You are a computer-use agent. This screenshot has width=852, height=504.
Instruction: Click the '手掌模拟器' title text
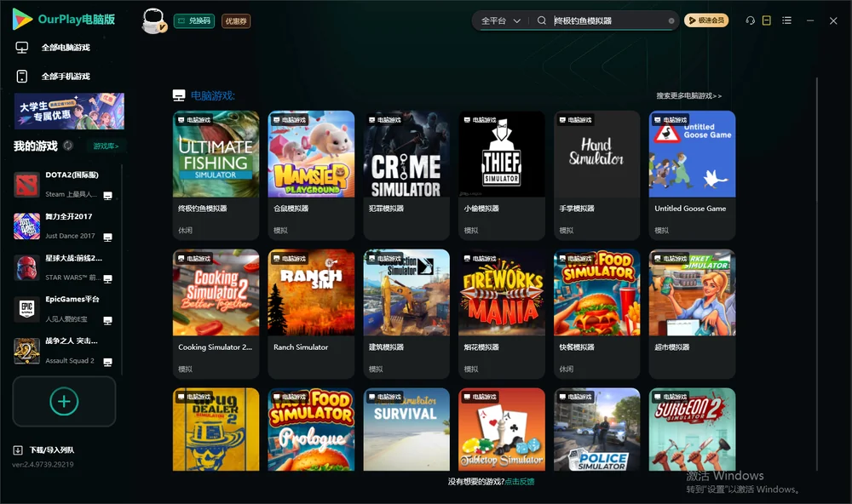click(577, 209)
